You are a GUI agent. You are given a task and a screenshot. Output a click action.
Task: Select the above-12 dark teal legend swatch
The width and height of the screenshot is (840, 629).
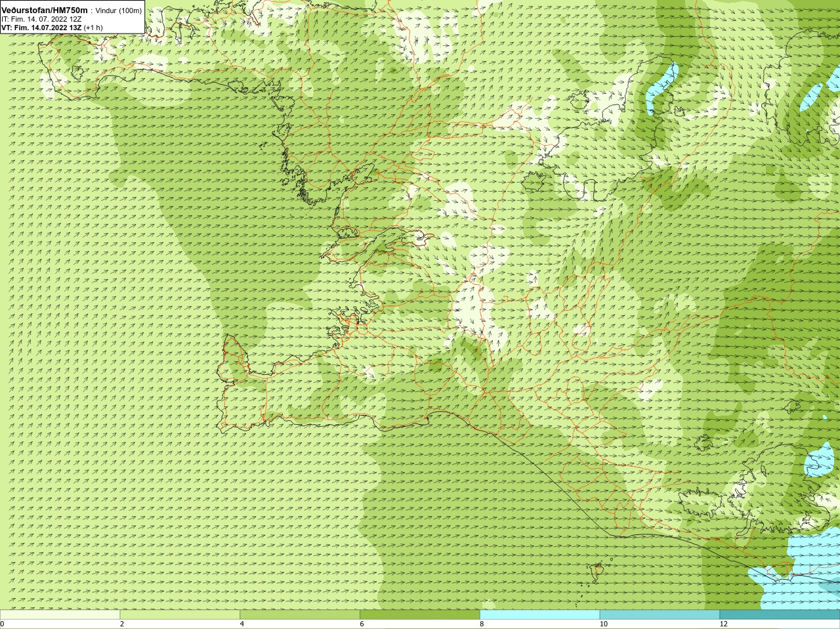780,615
